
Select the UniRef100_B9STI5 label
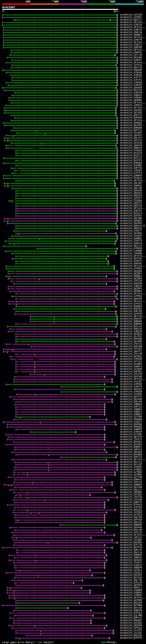131,90
